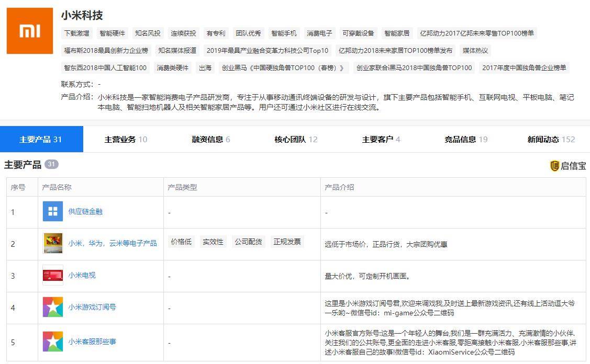Open the 供应链金融 product link
The height and width of the screenshot is (364, 590).
pos(85,211)
